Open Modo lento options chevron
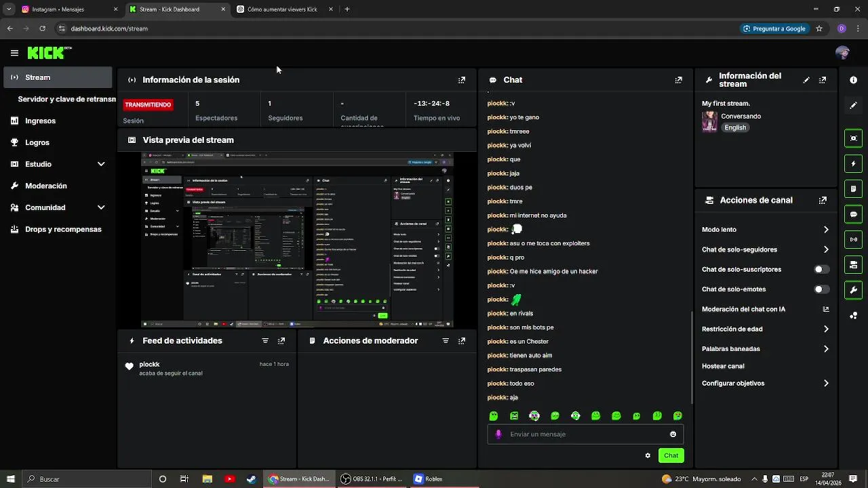Image resolution: width=868 pixels, height=488 pixels. (x=826, y=230)
